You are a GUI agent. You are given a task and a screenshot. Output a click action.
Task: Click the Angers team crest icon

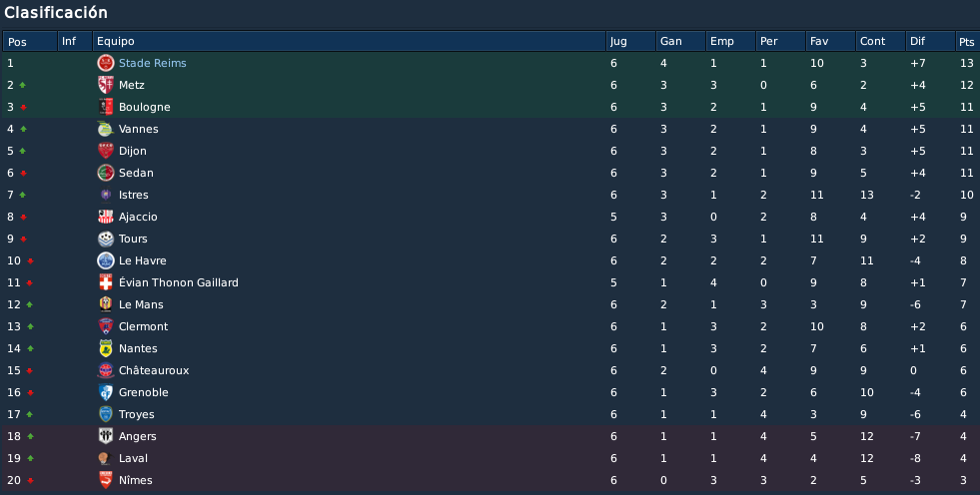tap(106, 436)
